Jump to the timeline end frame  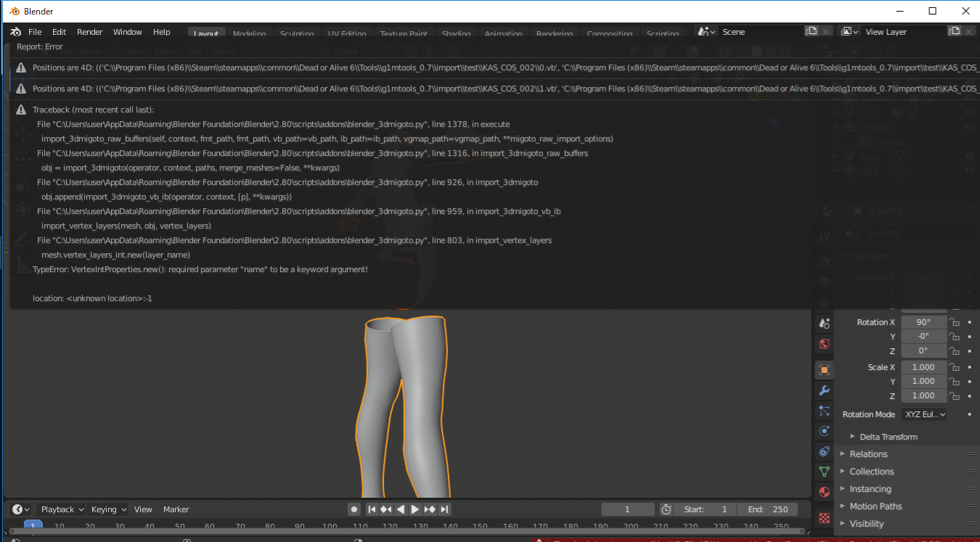coord(445,509)
